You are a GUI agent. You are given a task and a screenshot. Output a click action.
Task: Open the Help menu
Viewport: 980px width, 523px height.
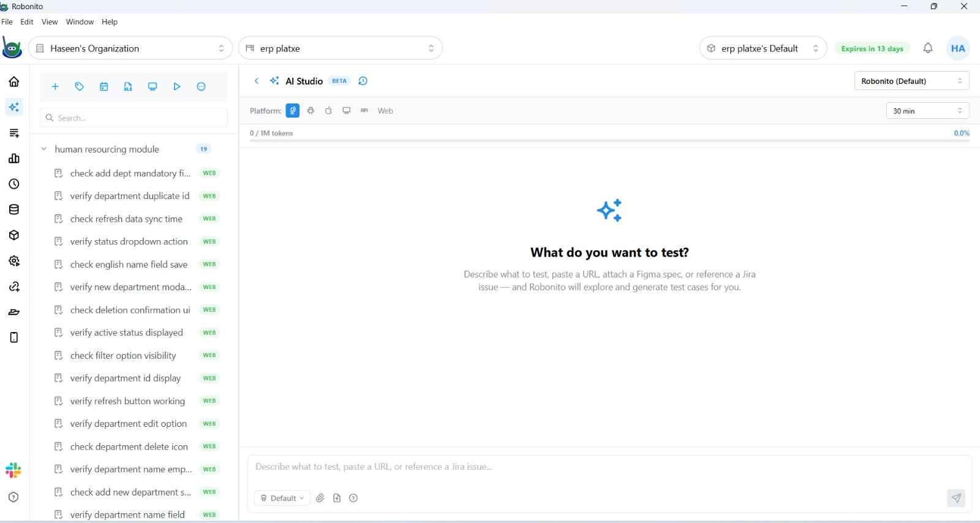[x=110, y=21]
